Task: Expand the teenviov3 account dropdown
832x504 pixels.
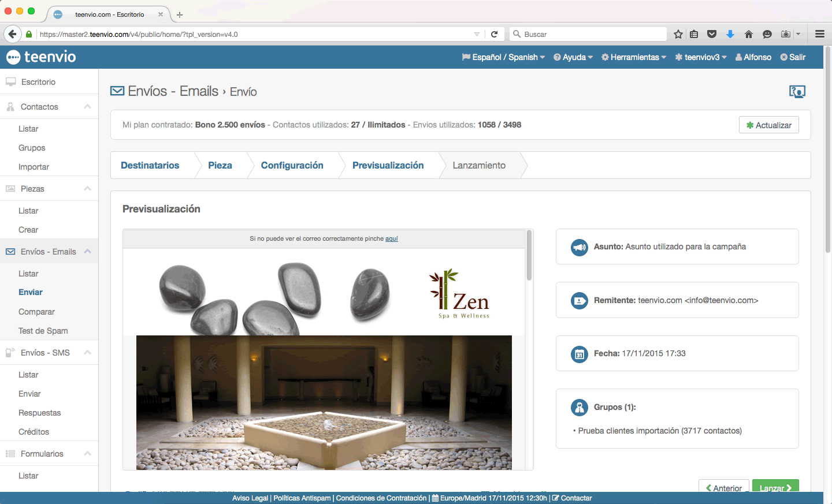Action: click(x=700, y=57)
